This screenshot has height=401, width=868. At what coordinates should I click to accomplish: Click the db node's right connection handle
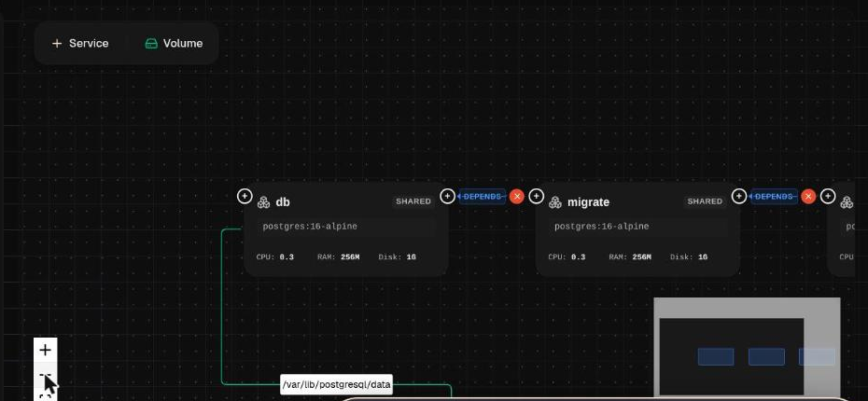(x=447, y=196)
